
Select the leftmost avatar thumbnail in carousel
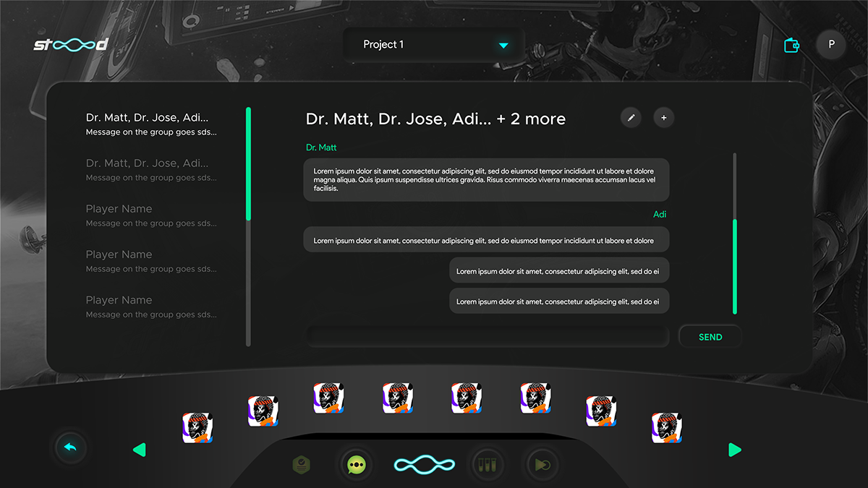tap(197, 428)
